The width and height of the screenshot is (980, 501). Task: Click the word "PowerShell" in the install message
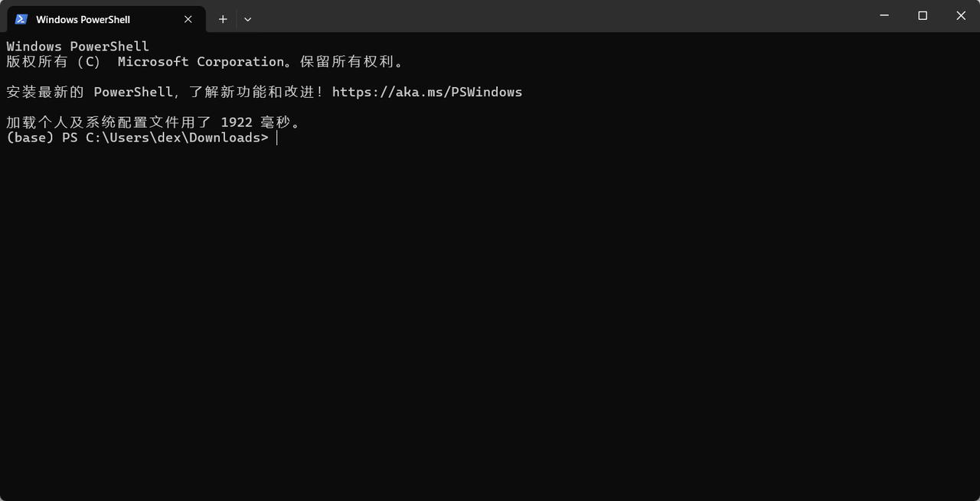pos(133,92)
